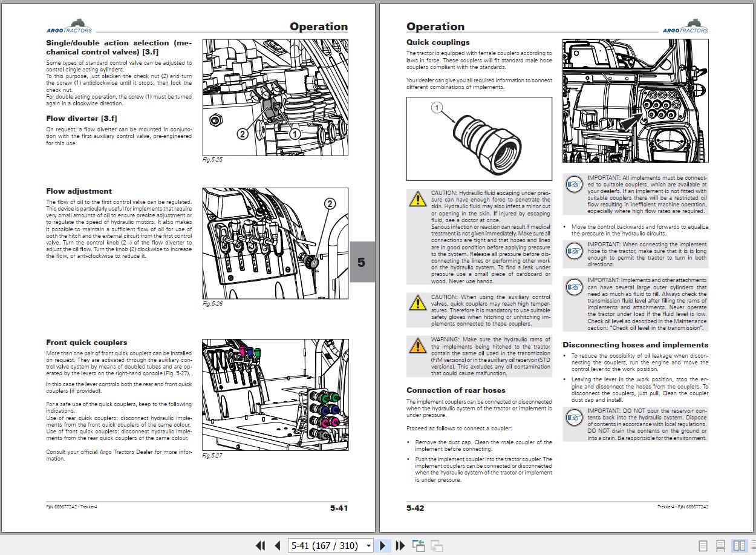Click the greyed next view icon
This screenshot has height=555, width=756.
pyautogui.click(x=437, y=545)
